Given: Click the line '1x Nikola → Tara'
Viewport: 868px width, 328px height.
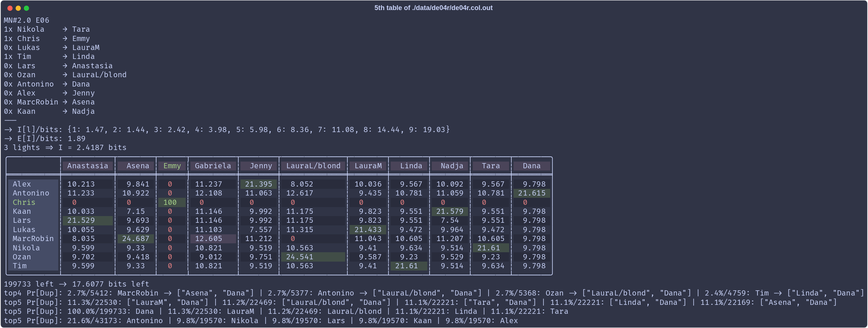Looking at the screenshot, I should (47, 29).
